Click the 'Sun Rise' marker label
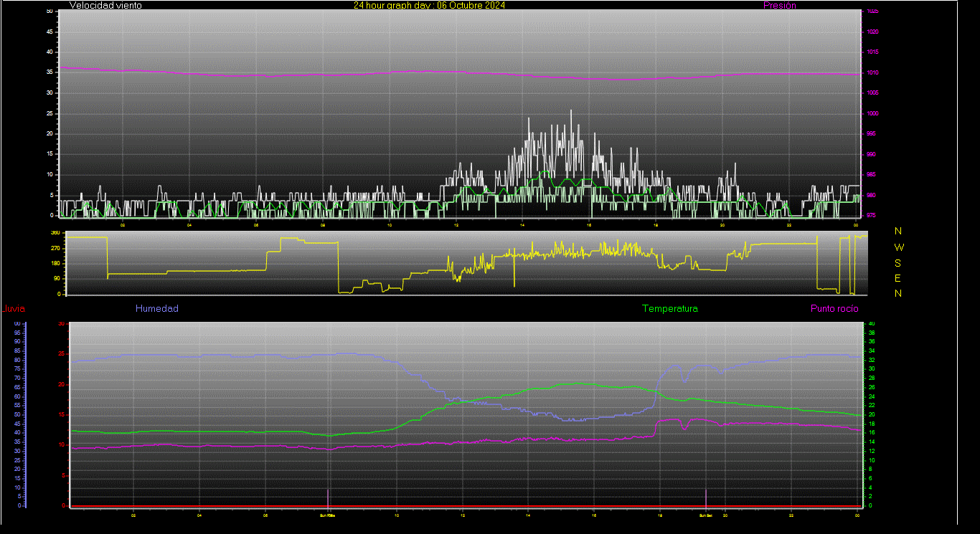 [x=327, y=515]
